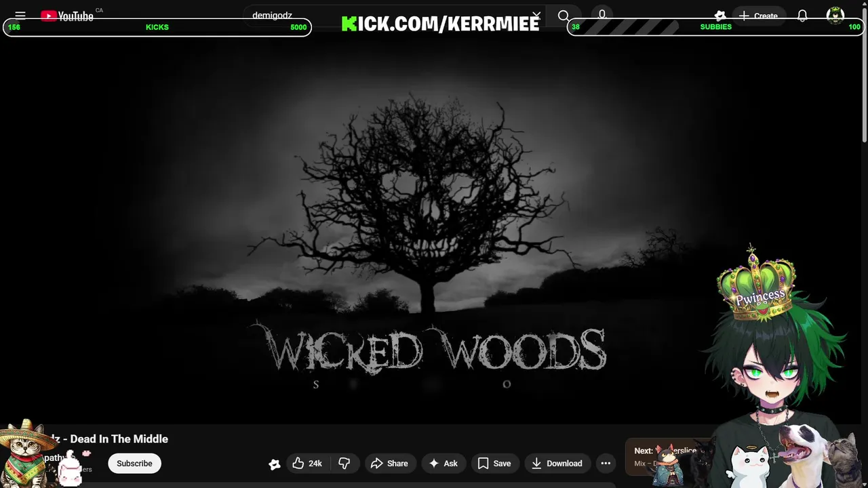Download the video
The height and width of the screenshot is (488, 868).
[557, 464]
